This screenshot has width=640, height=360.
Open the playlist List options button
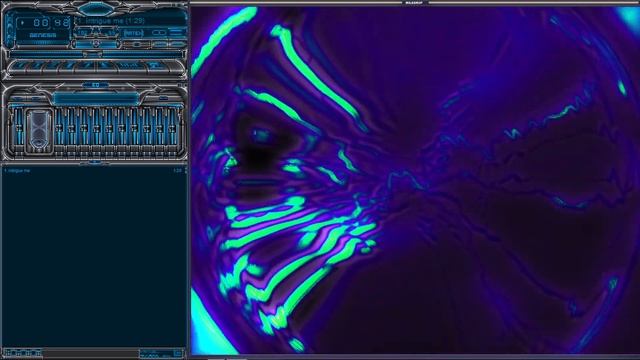178,353
